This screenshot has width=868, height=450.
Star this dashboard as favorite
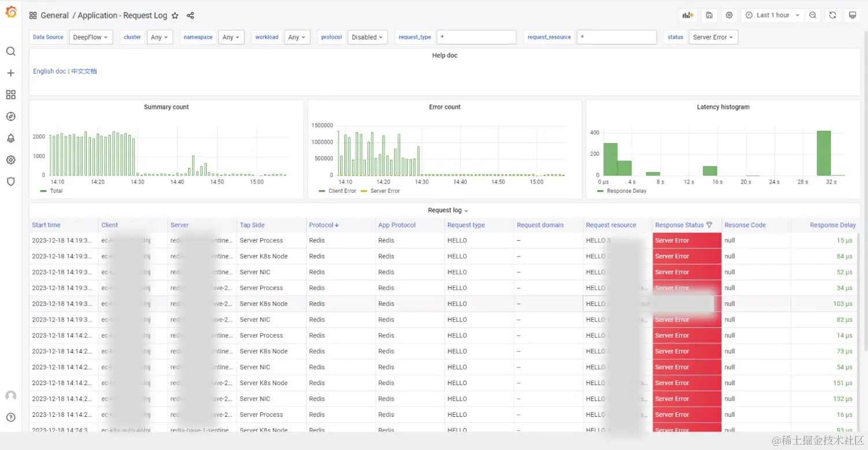(x=175, y=16)
